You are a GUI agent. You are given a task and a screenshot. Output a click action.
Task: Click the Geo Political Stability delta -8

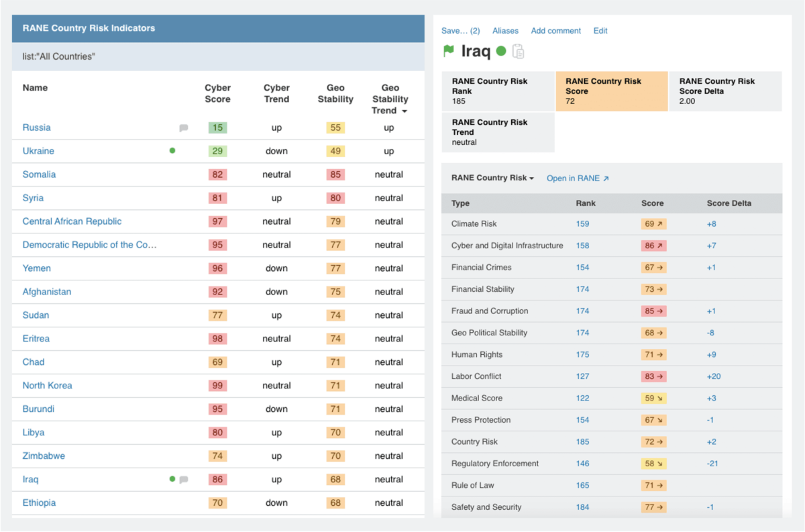(710, 333)
